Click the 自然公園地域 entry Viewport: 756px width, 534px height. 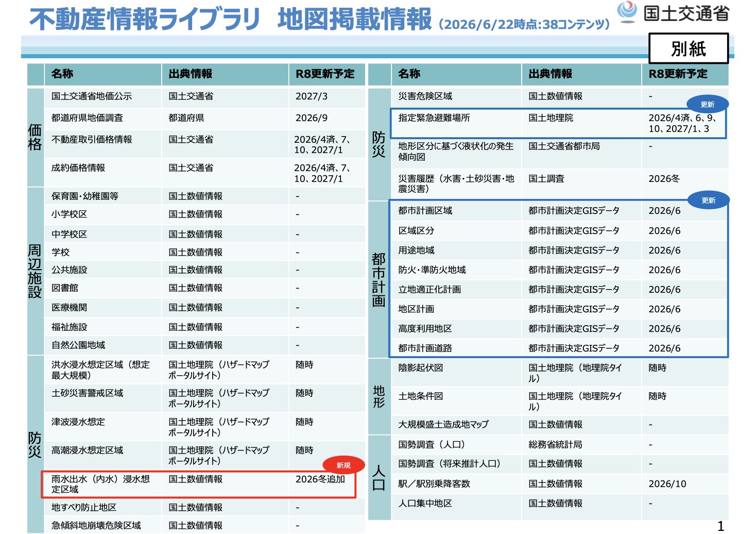(78, 345)
